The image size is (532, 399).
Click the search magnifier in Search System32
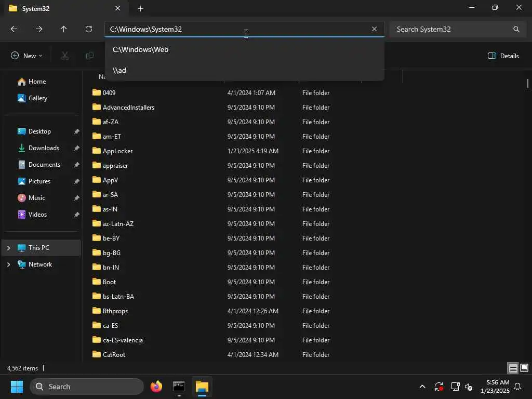[x=516, y=29]
